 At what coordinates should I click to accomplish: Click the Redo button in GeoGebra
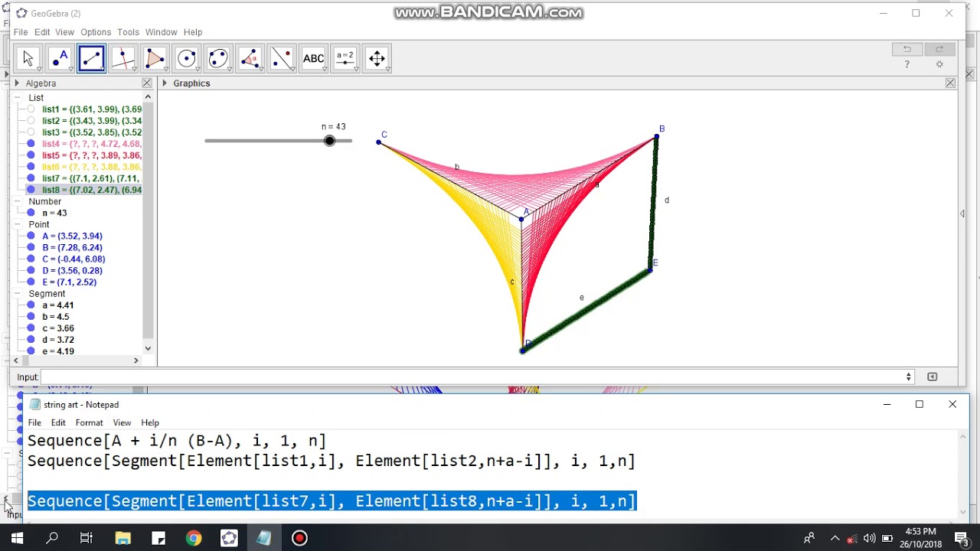pos(939,49)
